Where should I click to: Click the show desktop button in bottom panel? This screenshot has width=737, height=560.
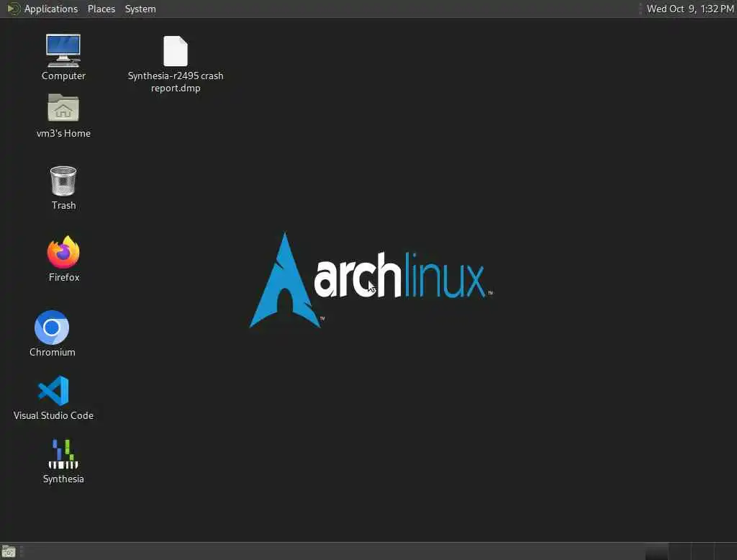click(x=9, y=551)
